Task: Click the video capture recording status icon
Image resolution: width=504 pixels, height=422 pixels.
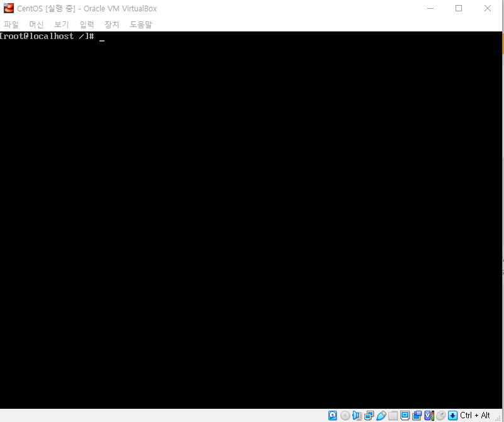Action: point(417,415)
